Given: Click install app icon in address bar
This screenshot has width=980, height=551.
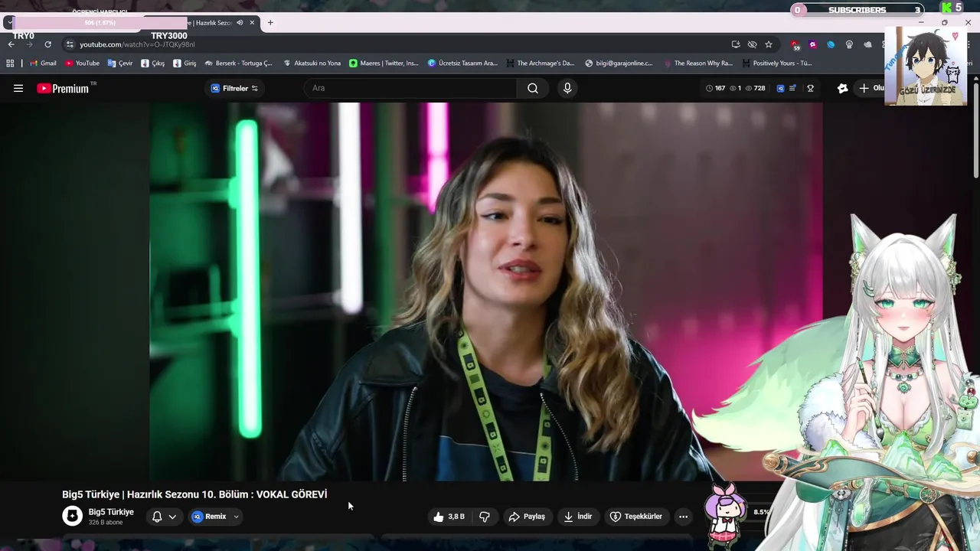Looking at the screenshot, I should coord(736,44).
